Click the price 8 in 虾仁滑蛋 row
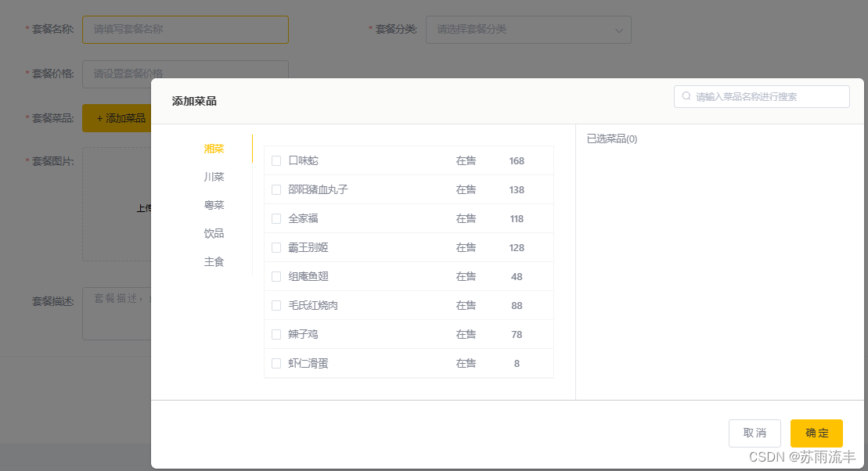 (517, 364)
